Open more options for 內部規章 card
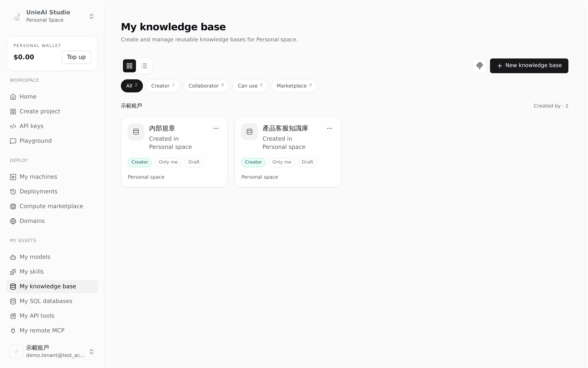 tap(216, 128)
